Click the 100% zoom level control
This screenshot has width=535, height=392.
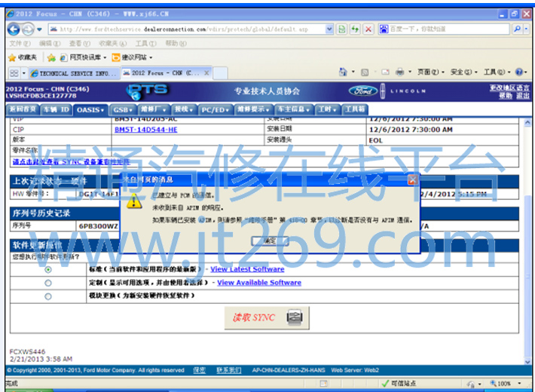(506, 384)
